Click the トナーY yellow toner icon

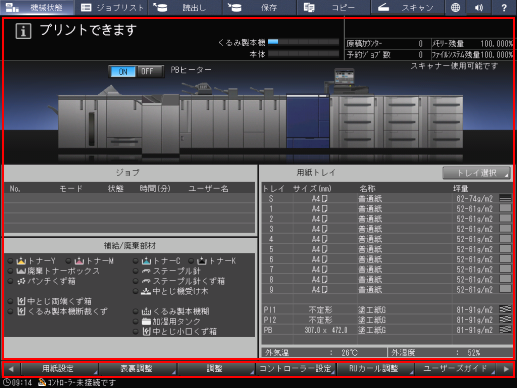coord(21,261)
